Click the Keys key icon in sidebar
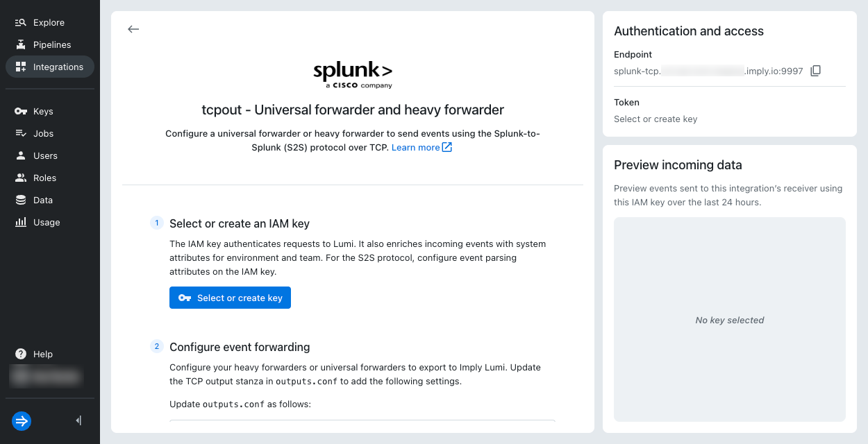 pyautogui.click(x=21, y=111)
